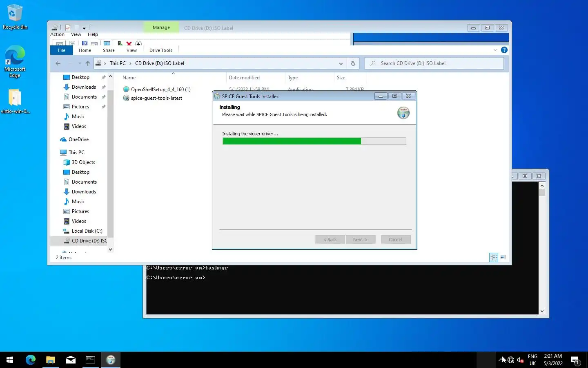Select the Manage contextual tab
The width and height of the screenshot is (588, 368).
(161, 27)
